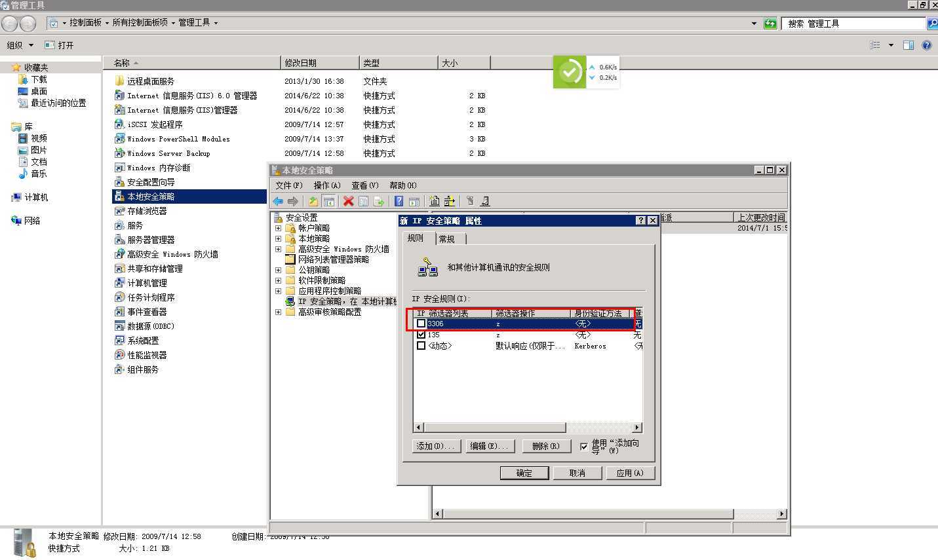This screenshot has height=560, width=938.
Task: Switch to the 规则 tab
Action: [x=418, y=238]
